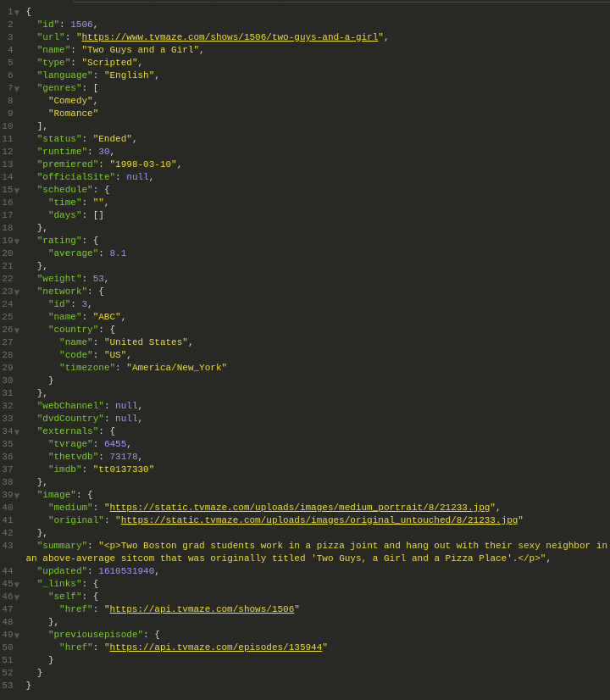Screen dimensions: 610x700
Task: Collapse the root object fold arrow on line 1
Action: point(16,13)
